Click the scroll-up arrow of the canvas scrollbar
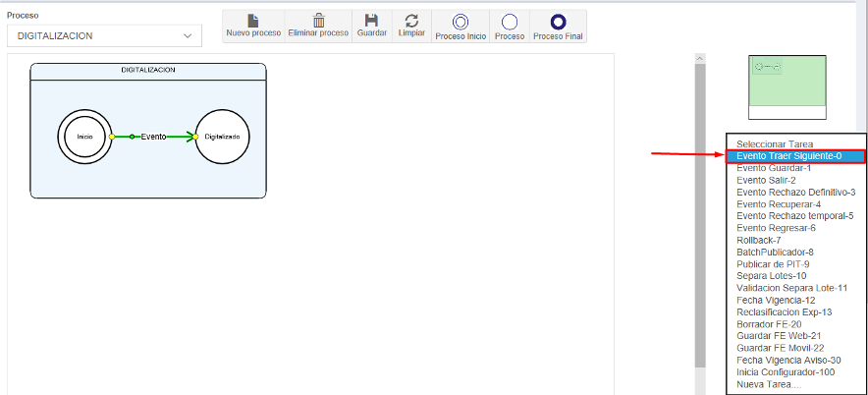 pos(700,59)
